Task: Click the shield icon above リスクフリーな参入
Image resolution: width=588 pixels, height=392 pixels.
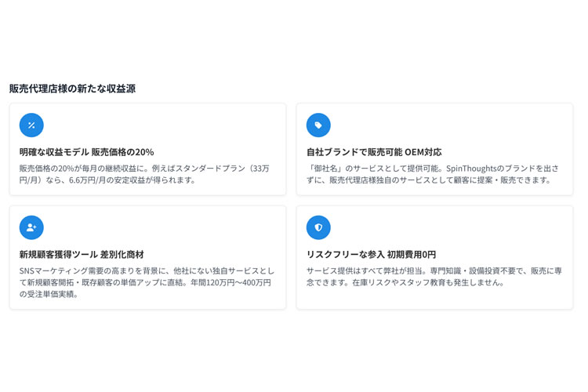Action: pos(318,227)
